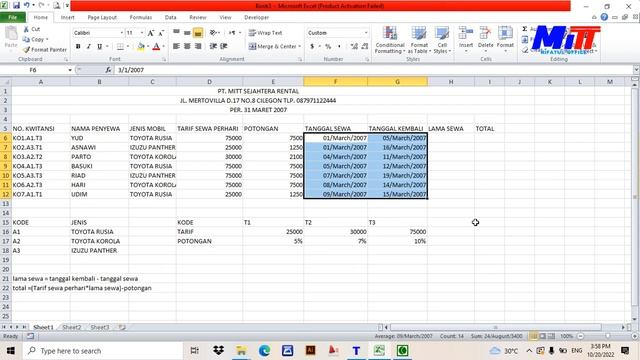Image resolution: width=640 pixels, height=360 pixels.
Task: Open the font name Calibri dropdown
Action: pos(122,33)
